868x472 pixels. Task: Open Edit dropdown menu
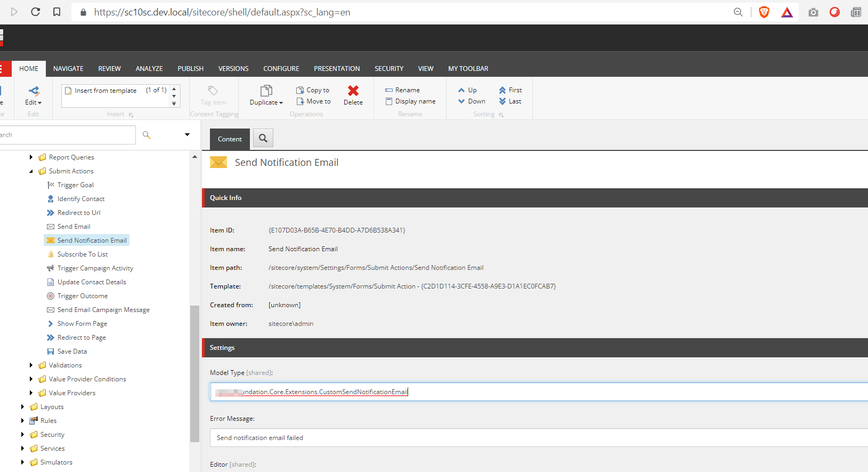pos(34,102)
